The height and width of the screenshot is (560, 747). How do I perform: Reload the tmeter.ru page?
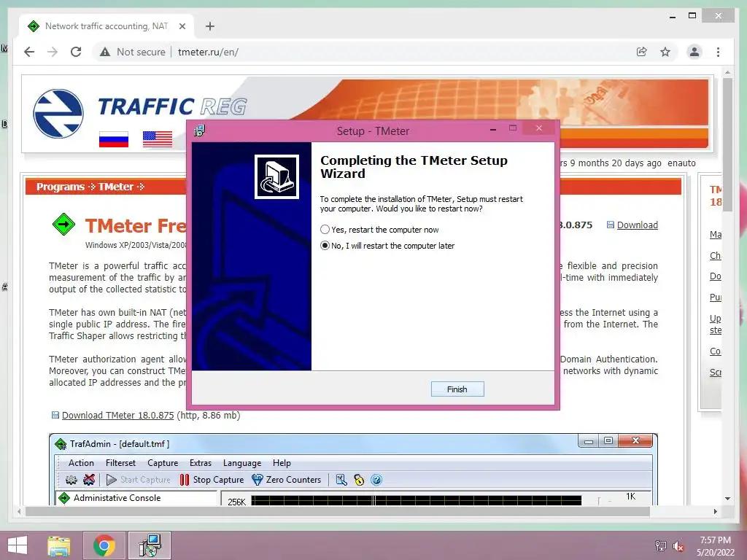[x=76, y=52]
